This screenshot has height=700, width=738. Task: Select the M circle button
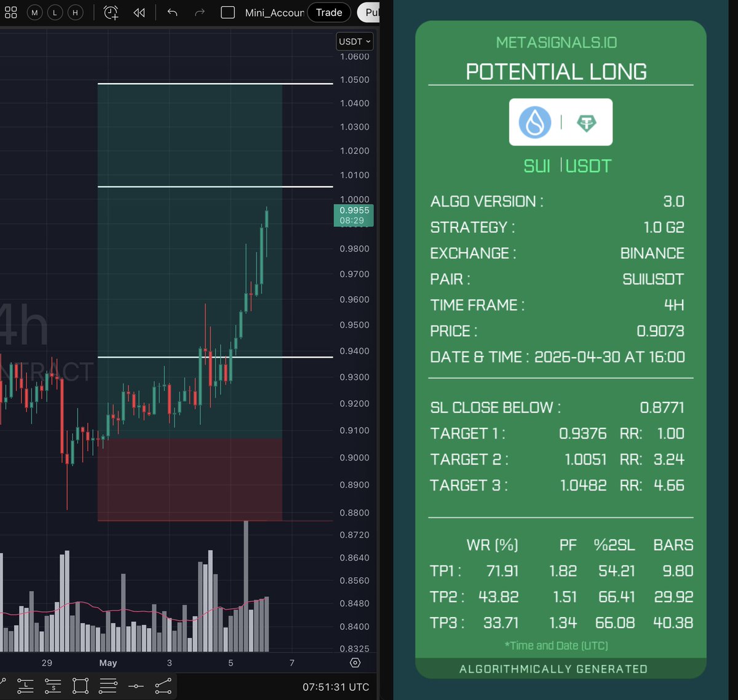pyautogui.click(x=35, y=12)
